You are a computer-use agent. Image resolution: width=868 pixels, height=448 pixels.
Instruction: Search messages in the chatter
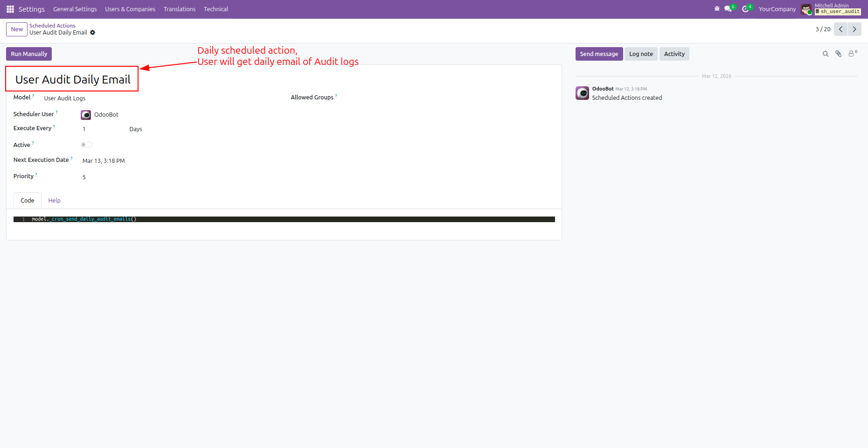coord(826,54)
